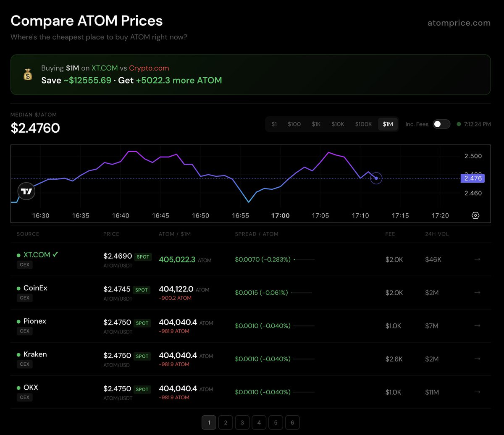Select the $1 amount option

coord(274,124)
